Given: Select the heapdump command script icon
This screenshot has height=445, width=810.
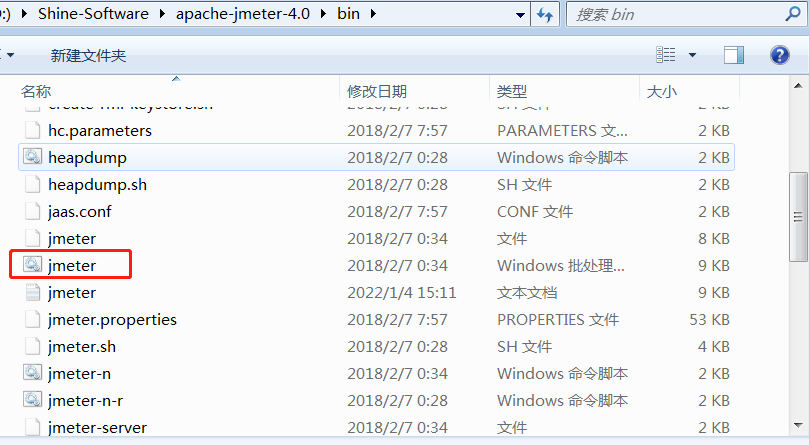Looking at the screenshot, I should click(x=33, y=157).
